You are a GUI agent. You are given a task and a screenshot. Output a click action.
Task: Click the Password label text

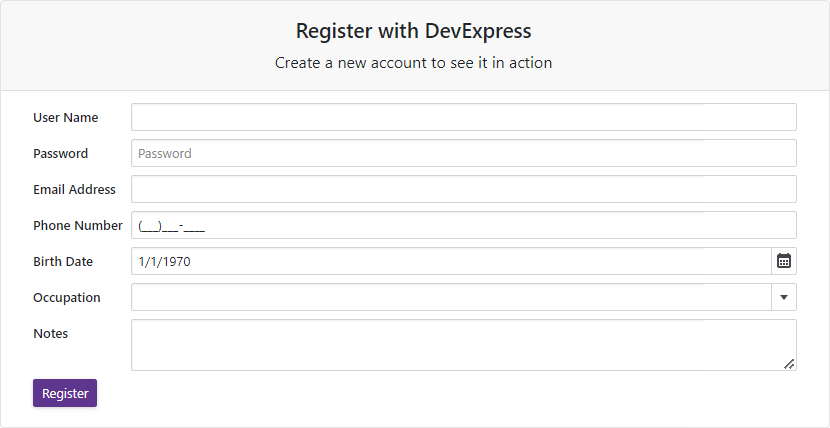(x=61, y=153)
